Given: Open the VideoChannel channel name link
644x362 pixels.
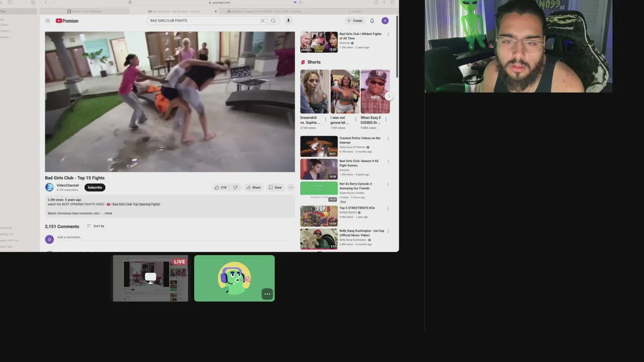Looking at the screenshot, I should coord(67,186).
